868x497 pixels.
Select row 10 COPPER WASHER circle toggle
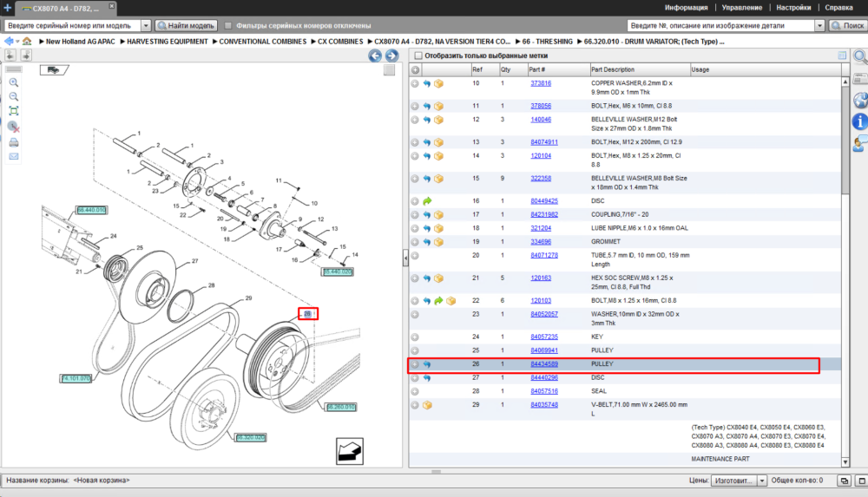[x=415, y=83]
